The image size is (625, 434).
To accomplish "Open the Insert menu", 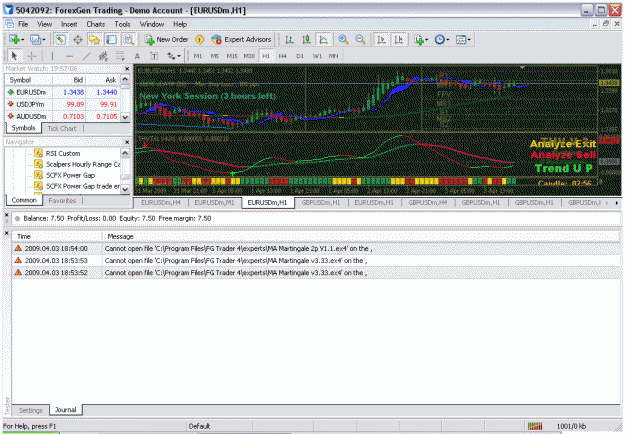I will [69, 24].
